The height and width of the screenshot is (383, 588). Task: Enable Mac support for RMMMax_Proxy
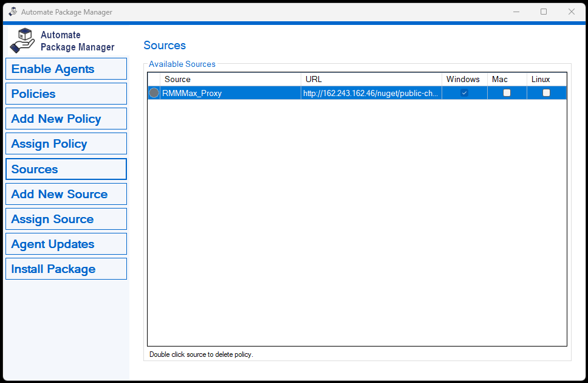507,92
